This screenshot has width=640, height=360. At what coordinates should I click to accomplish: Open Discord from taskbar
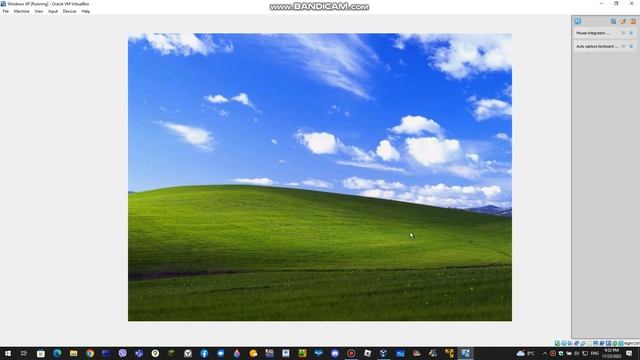pyautogui.click(x=335, y=353)
